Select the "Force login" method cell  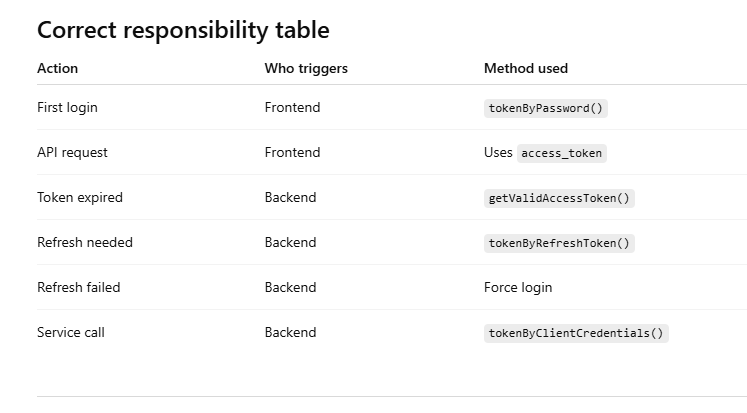[x=518, y=287]
